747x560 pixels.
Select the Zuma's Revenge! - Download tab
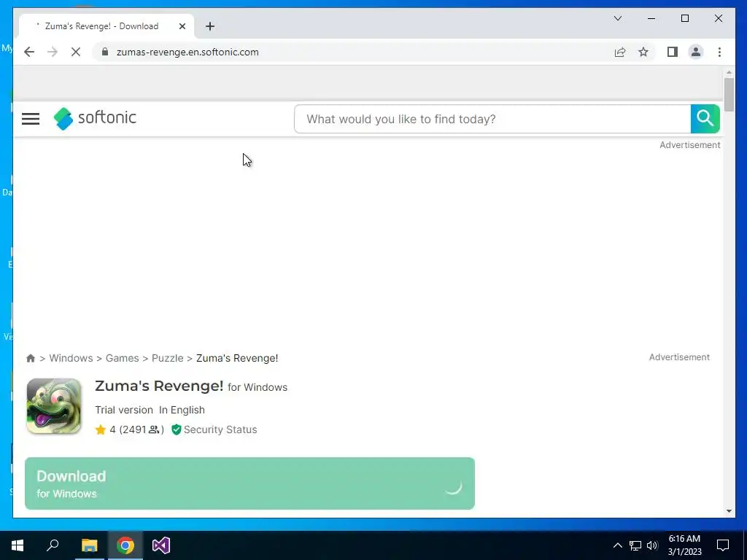tap(107, 26)
